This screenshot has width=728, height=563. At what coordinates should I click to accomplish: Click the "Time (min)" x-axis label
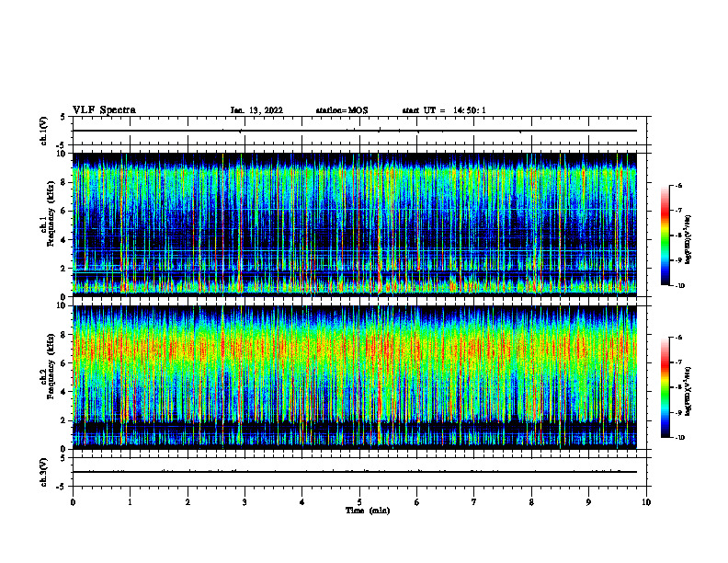coord(368,511)
